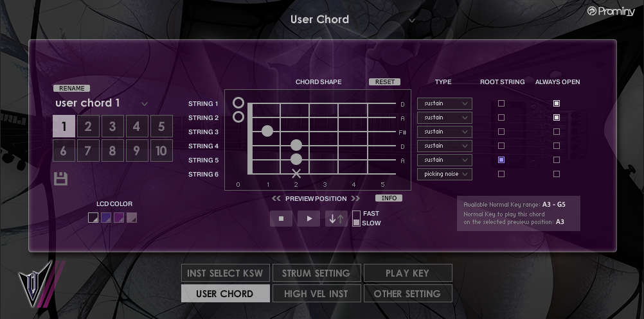Click the muted X marker on String 6
The height and width of the screenshot is (319, 644).
[296, 174]
